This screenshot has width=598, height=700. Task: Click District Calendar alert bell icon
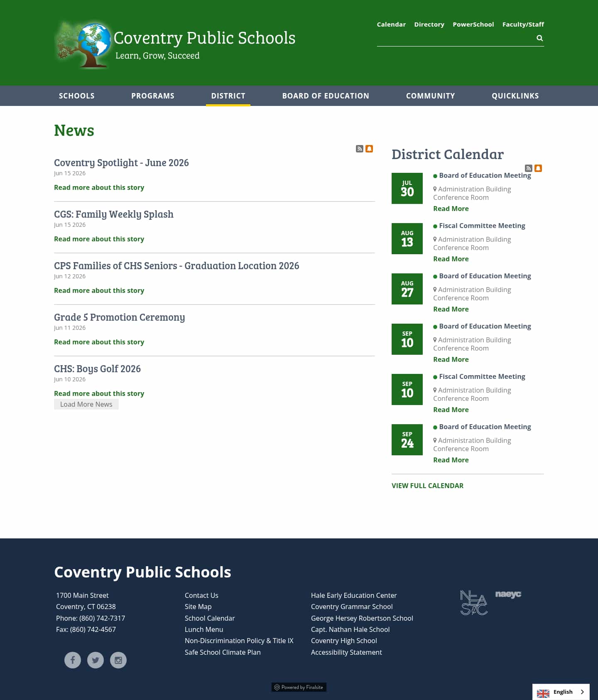tap(538, 168)
